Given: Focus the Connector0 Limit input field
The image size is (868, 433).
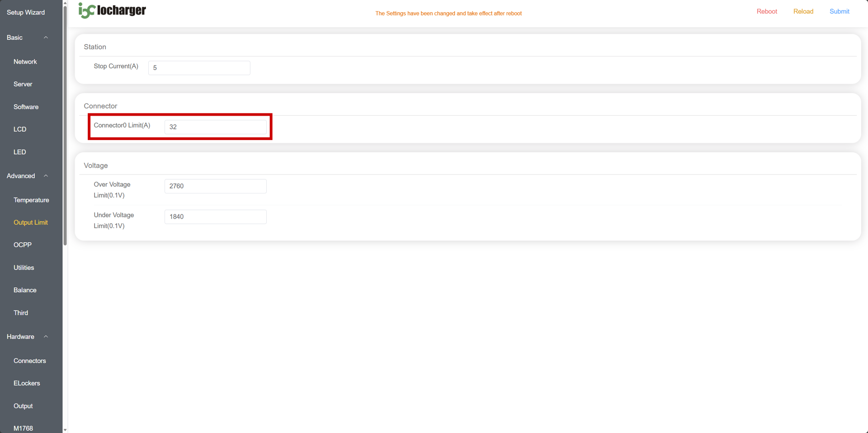Looking at the screenshot, I should [x=215, y=127].
